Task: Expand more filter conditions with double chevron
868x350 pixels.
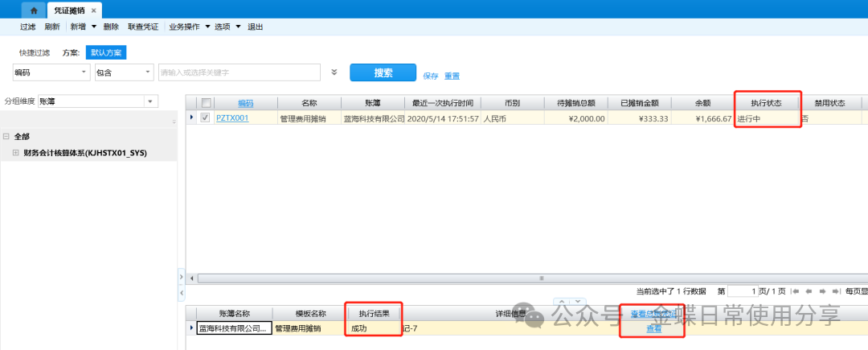Action: [x=334, y=72]
